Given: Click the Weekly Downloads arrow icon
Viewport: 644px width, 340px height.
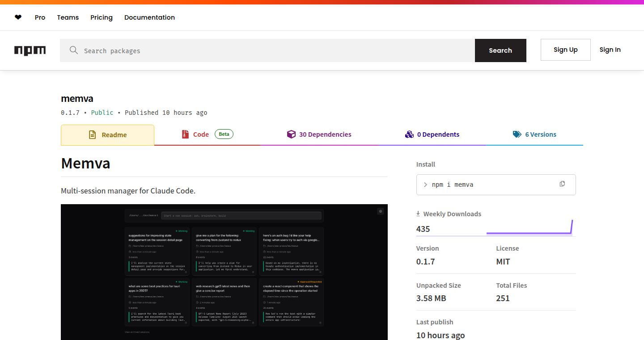Looking at the screenshot, I should pyautogui.click(x=418, y=214).
